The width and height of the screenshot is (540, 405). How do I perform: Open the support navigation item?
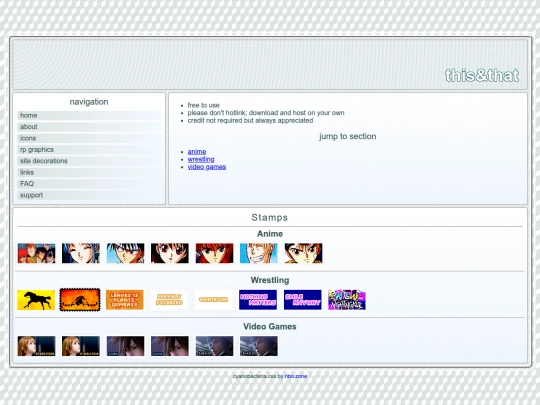[89, 195]
